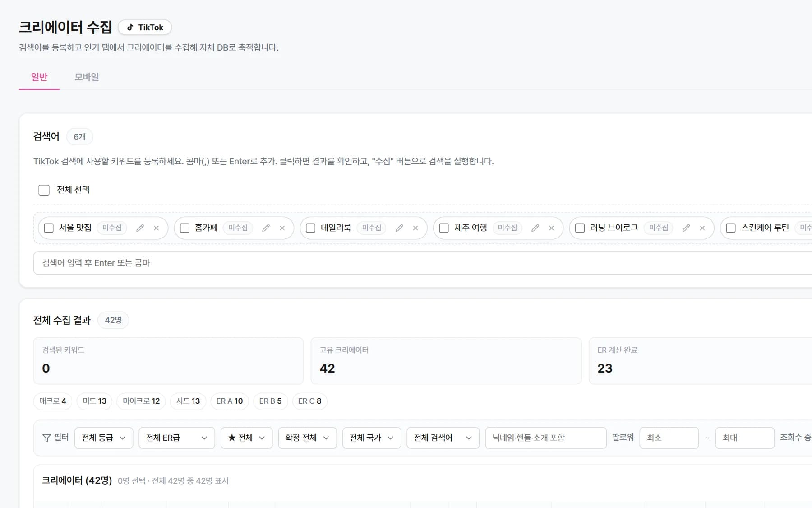The image size is (812, 508).
Task: Filter by 마이크로 12 tier chip
Action: coord(141,401)
